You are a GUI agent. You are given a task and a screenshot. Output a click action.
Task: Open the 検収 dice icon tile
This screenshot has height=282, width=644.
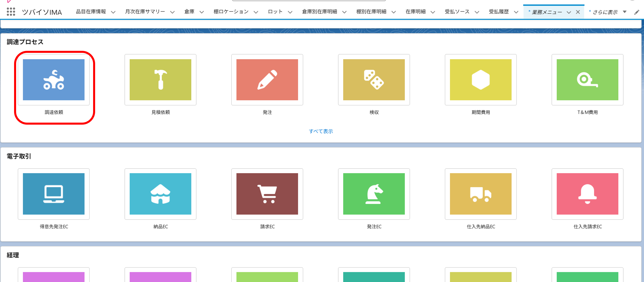[374, 80]
